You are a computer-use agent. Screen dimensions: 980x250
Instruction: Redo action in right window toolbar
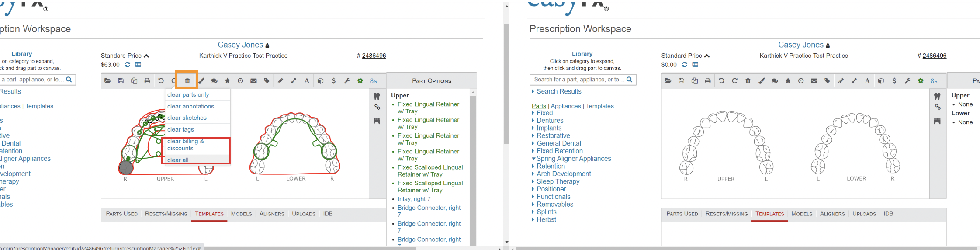click(734, 81)
